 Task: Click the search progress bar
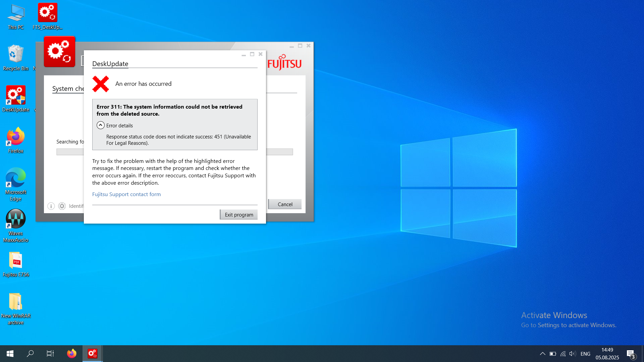(x=174, y=152)
